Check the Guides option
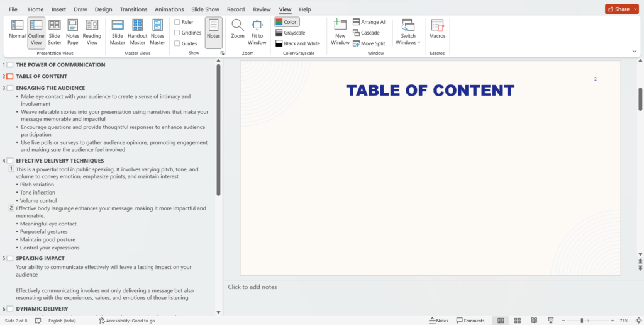Image resolution: width=644 pixels, height=325 pixels. pyautogui.click(x=178, y=43)
